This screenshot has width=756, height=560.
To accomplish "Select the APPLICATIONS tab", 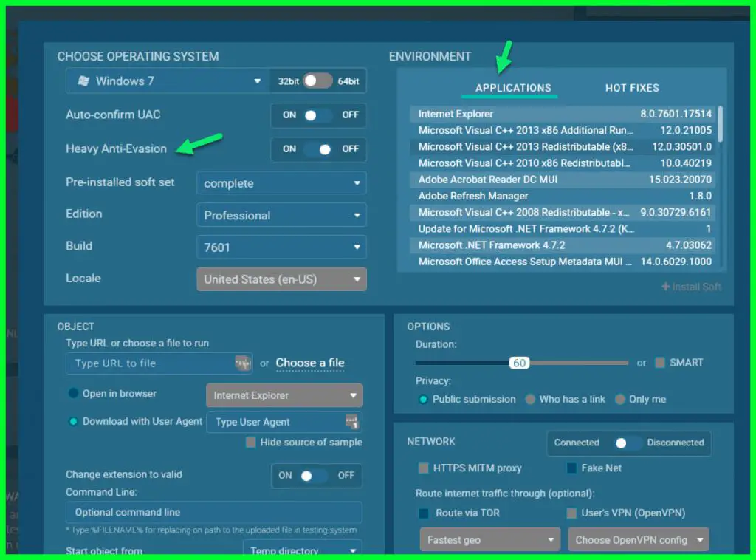I will pos(513,88).
